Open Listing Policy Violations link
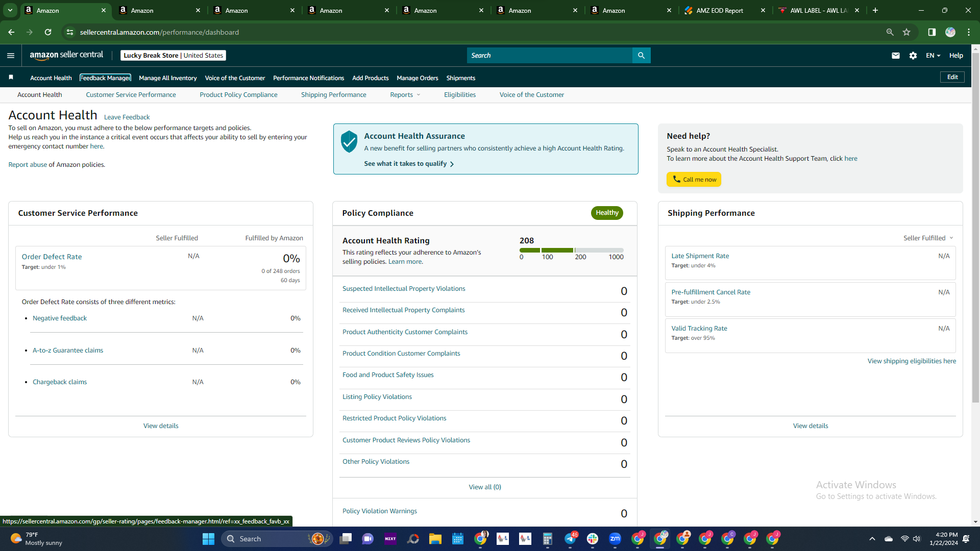This screenshot has width=980, height=551. point(377,397)
